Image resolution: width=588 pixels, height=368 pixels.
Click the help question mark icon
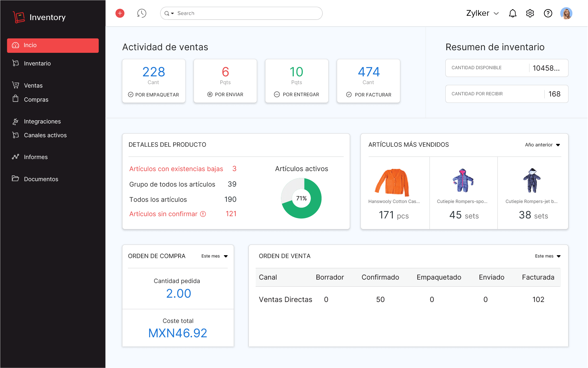coord(548,13)
